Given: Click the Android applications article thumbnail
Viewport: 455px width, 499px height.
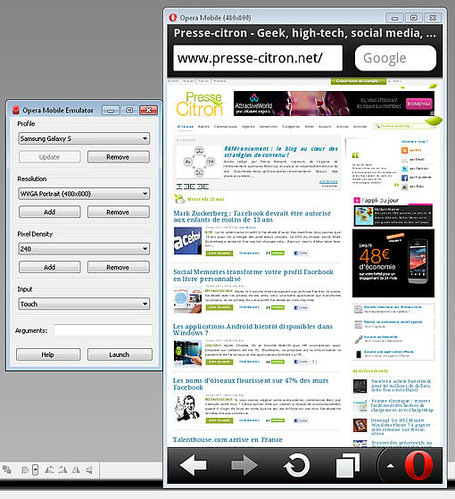Looking at the screenshot, I should point(188,353).
